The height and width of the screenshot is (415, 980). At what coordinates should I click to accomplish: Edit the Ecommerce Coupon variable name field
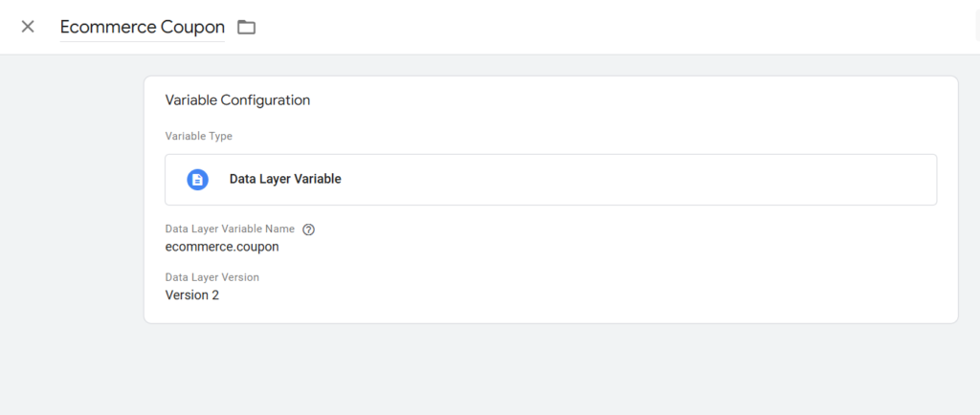tap(143, 28)
